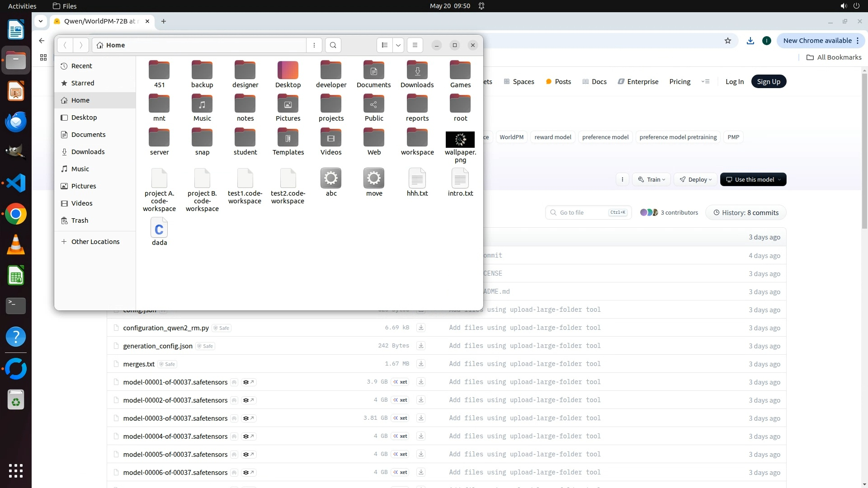
Task: Click the Go to file search field
Action: pos(583,213)
